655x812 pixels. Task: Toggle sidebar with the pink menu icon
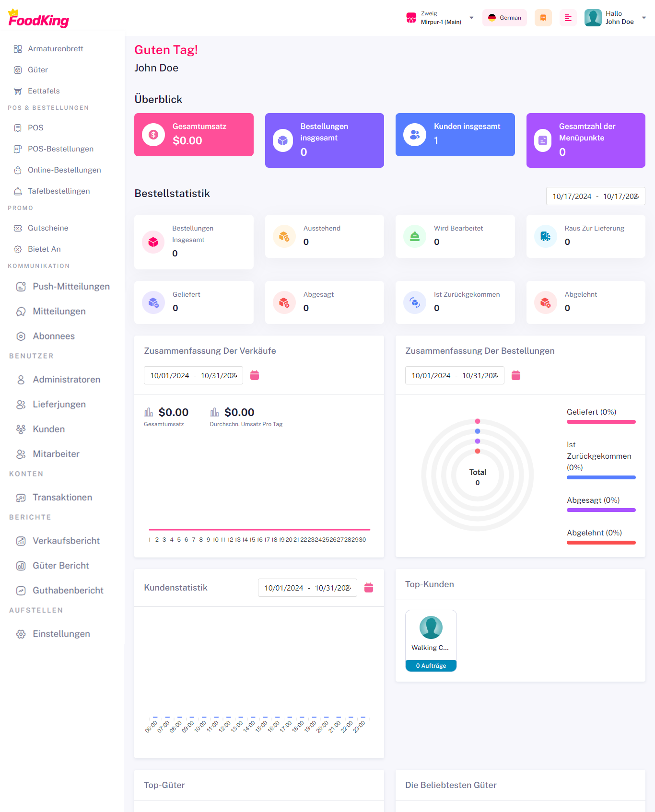click(x=568, y=18)
